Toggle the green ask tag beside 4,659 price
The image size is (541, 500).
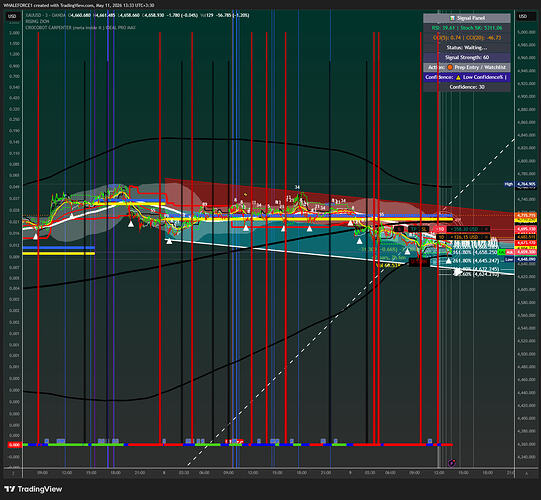(501, 253)
